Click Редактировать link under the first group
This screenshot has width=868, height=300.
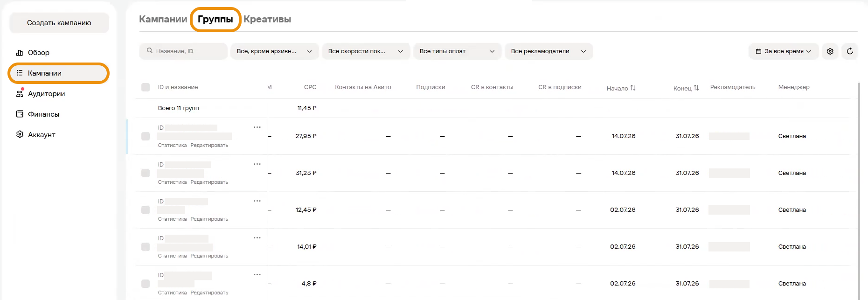209,146
